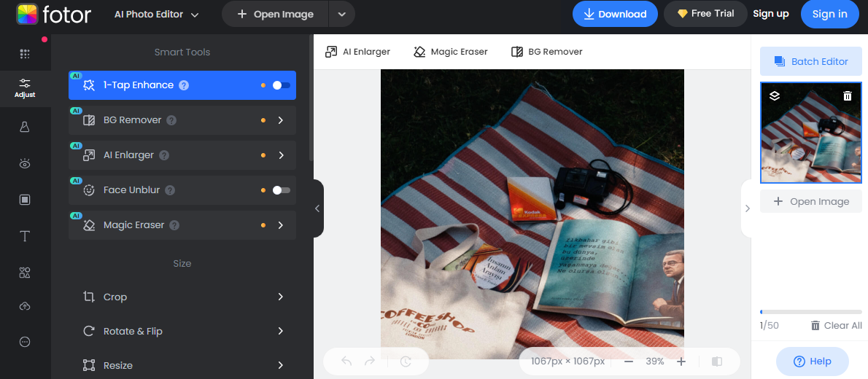Image resolution: width=868 pixels, height=379 pixels.
Task: Click the Sign in button
Action: coord(829,15)
